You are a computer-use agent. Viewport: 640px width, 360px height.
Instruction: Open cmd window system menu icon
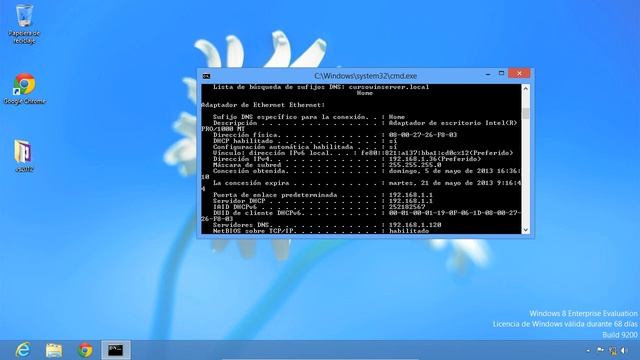coord(207,76)
